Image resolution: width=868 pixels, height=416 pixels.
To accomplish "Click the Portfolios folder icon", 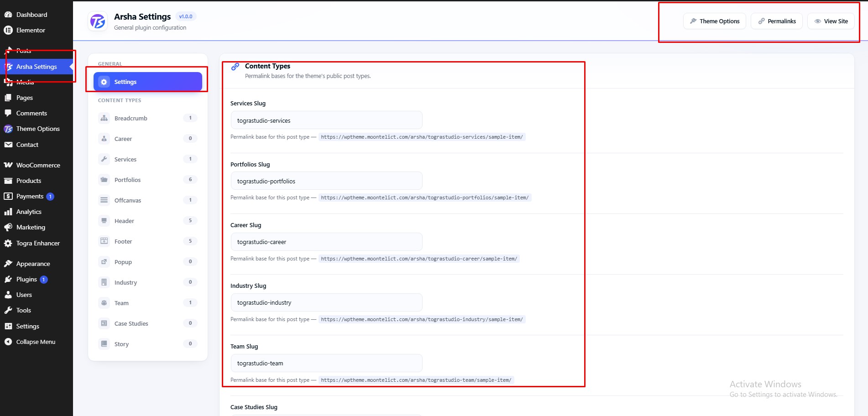I will click(104, 180).
